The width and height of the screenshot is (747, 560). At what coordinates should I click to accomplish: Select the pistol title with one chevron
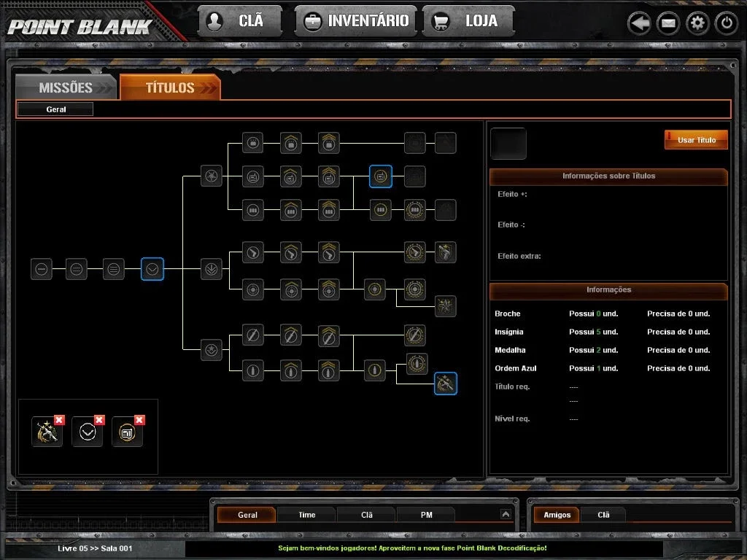290,252
